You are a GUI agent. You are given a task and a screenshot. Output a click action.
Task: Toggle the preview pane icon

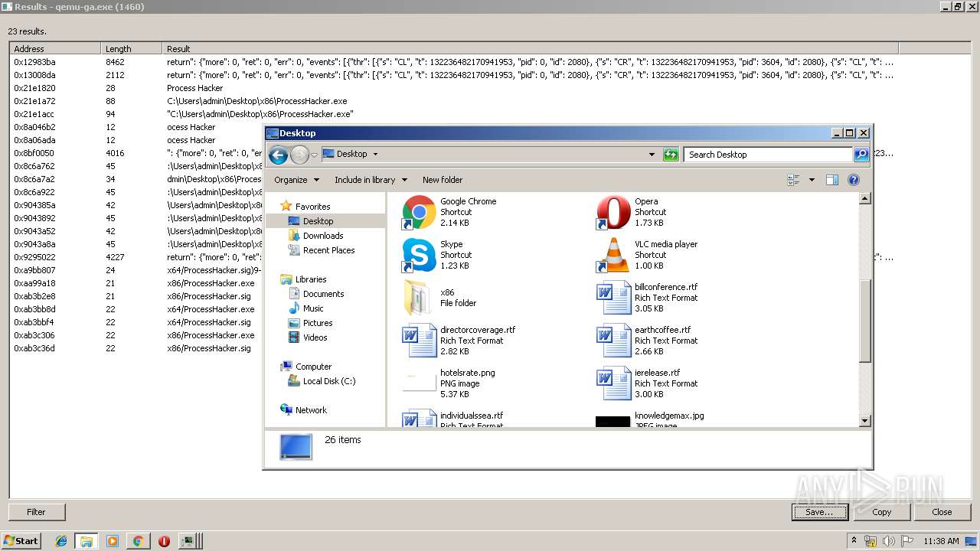click(832, 180)
